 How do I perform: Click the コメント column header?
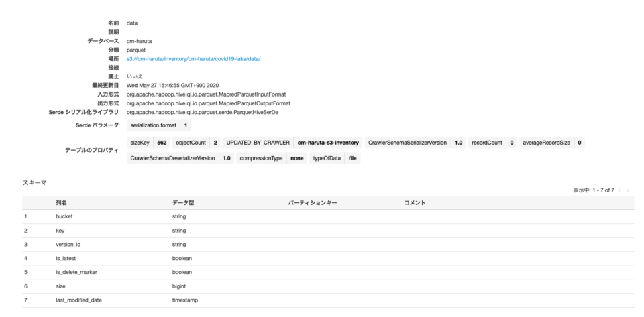point(415,203)
